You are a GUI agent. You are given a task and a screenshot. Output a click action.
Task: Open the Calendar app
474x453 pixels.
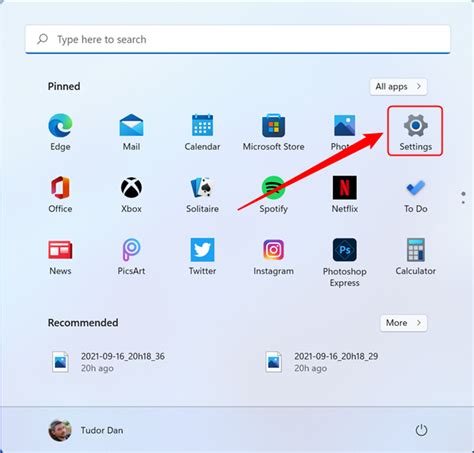202,132
